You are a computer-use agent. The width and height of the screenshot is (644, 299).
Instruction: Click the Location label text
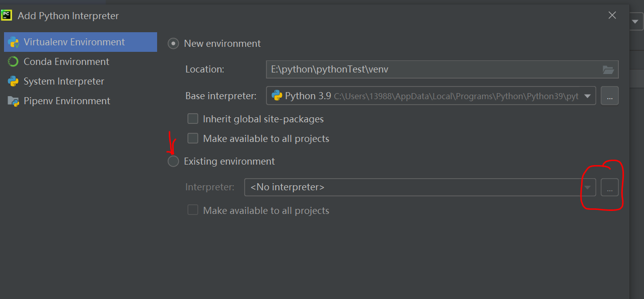[205, 69]
